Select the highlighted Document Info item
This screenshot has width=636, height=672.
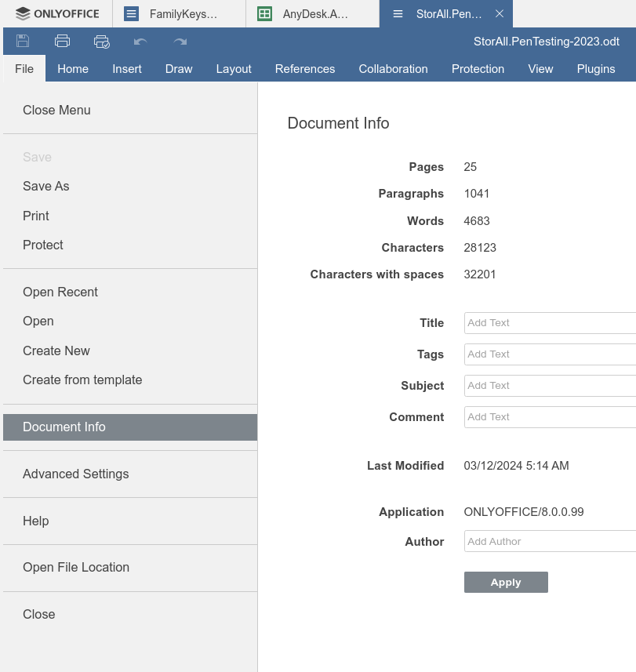click(130, 427)
